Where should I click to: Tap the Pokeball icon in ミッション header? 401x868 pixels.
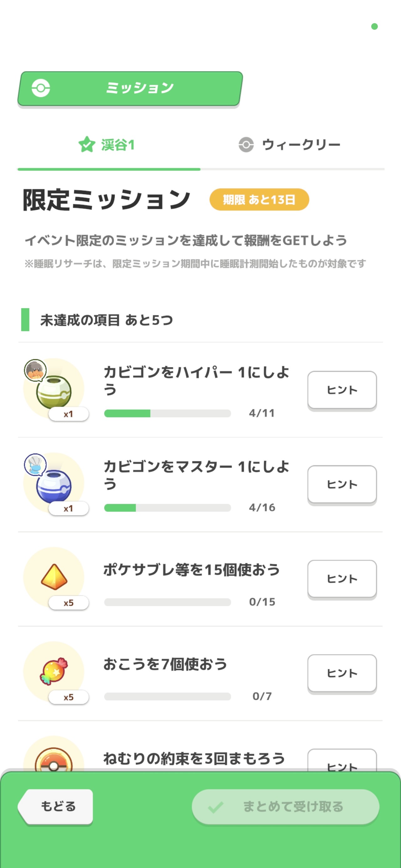(41, 88)
